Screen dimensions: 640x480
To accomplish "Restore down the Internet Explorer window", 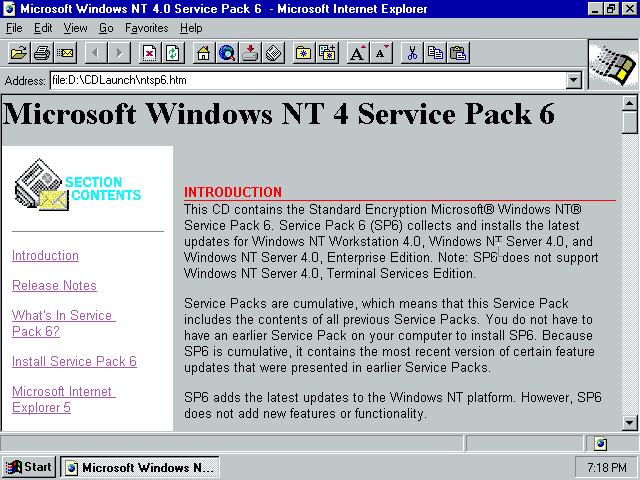I will click(x=611, y=9).
